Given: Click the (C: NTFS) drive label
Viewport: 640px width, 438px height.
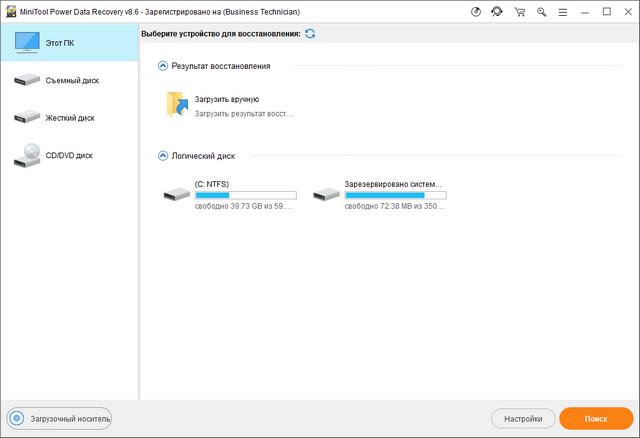Looking at the screenshot, I should (211, 184).
